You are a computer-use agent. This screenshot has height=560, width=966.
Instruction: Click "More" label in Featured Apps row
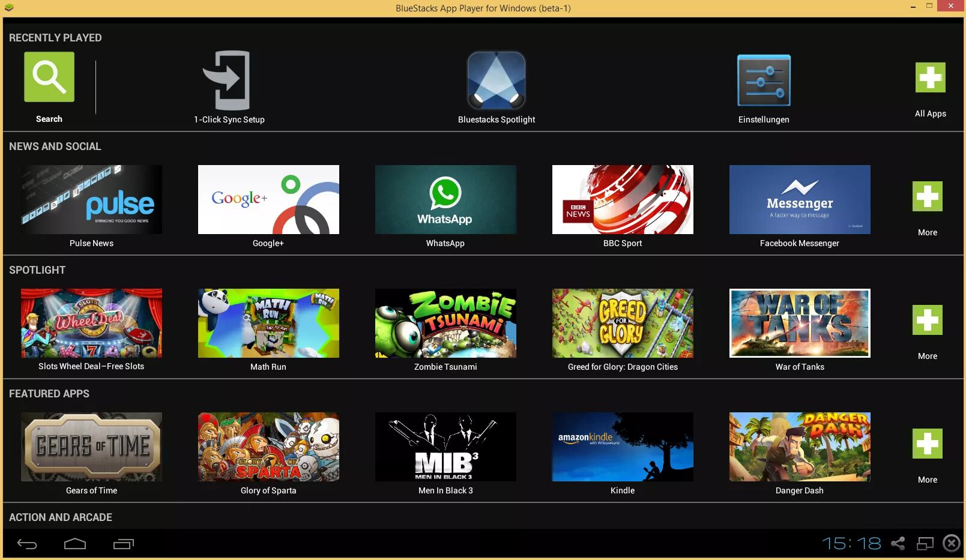(928, 480)
